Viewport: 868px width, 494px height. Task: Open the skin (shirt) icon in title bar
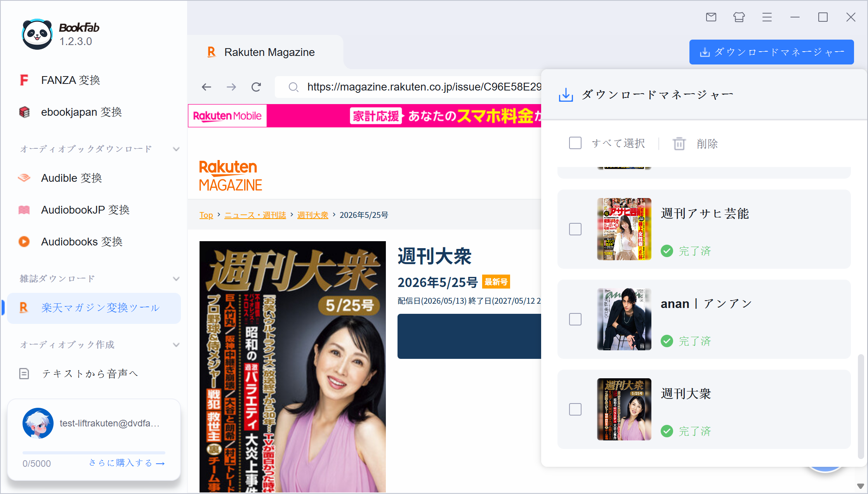point(739,17)
